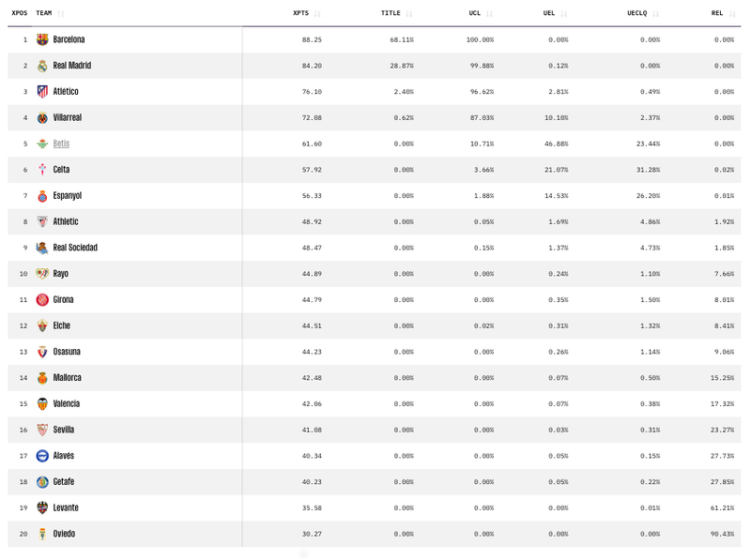Image resolution: width=751 pixels, height=560 pixels.
Task: Click the Real Madrid crest icon
Action: pos(42,66)
